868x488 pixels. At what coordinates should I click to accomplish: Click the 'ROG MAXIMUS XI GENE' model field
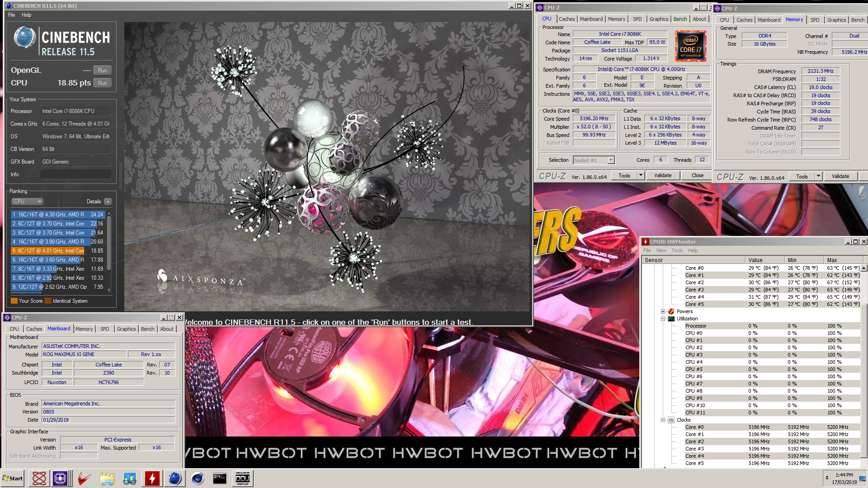[84, 354]
